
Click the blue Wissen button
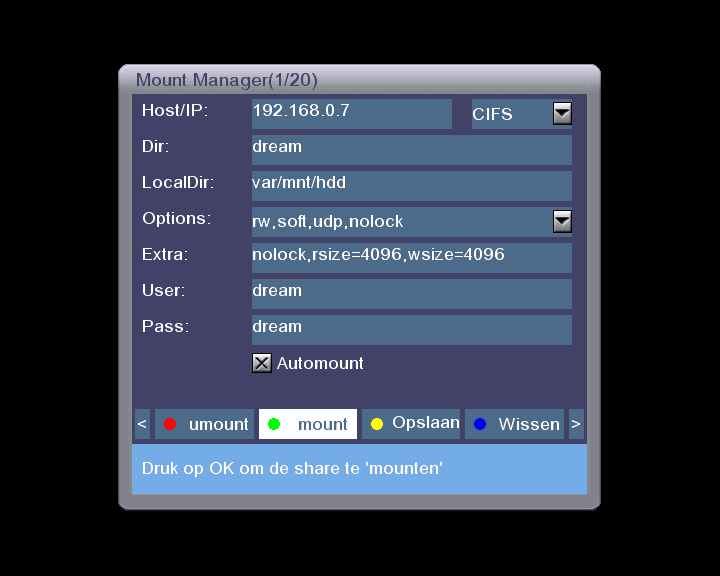(515, 424)
